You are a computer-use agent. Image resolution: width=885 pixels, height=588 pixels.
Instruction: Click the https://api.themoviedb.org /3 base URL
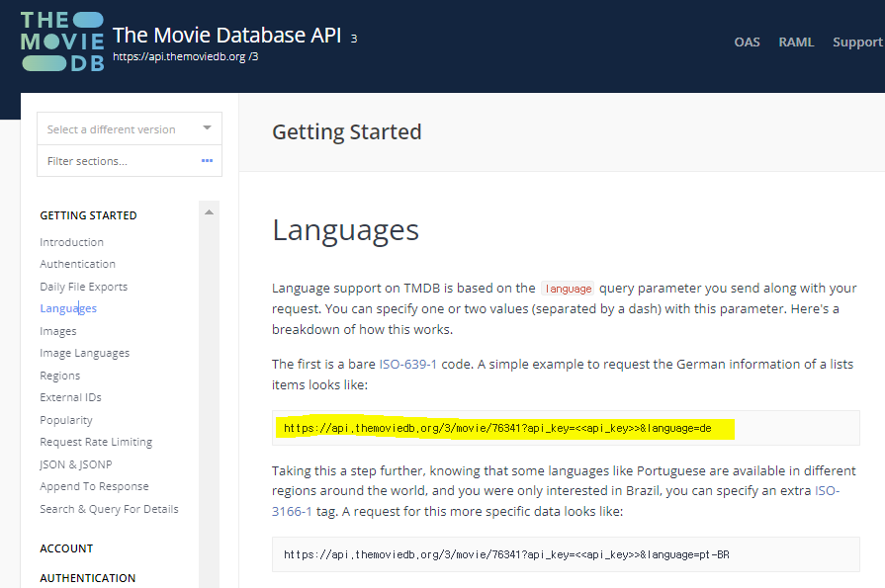pyautogui.click(x=186, y=56)
